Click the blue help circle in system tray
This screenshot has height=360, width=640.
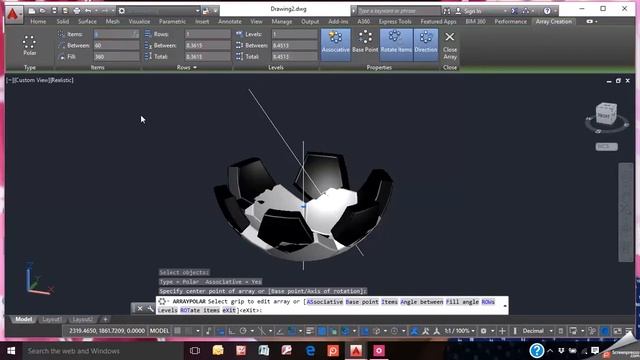(536, 351)
